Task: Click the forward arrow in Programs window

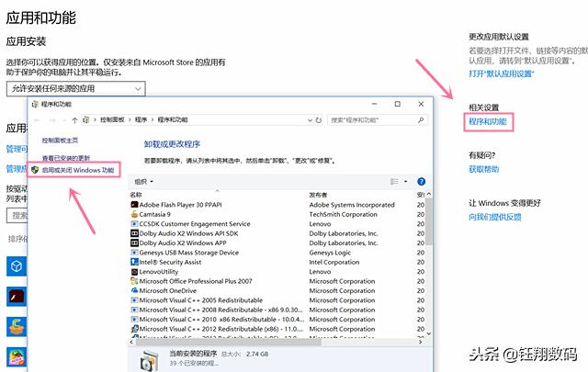Action: pos(52,120)
